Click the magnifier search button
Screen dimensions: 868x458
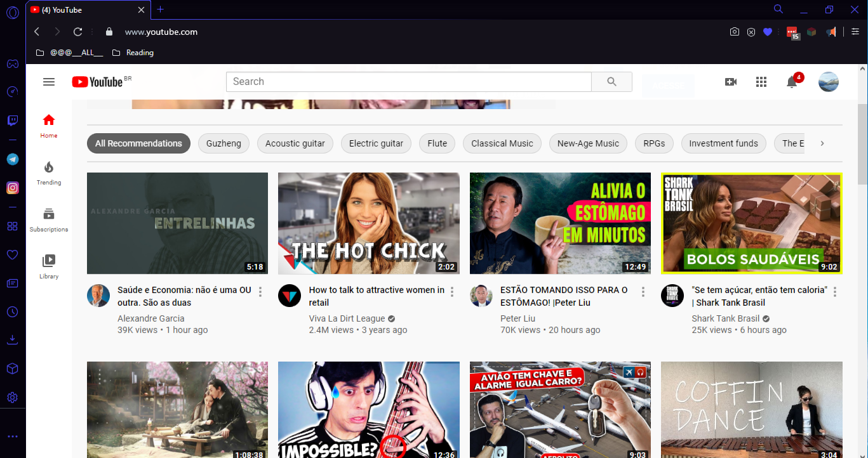coord(611,82)
